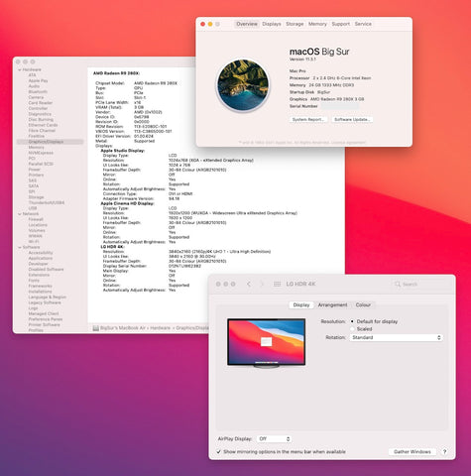
Task: Select Locations under Network
Action: [38, 225]
